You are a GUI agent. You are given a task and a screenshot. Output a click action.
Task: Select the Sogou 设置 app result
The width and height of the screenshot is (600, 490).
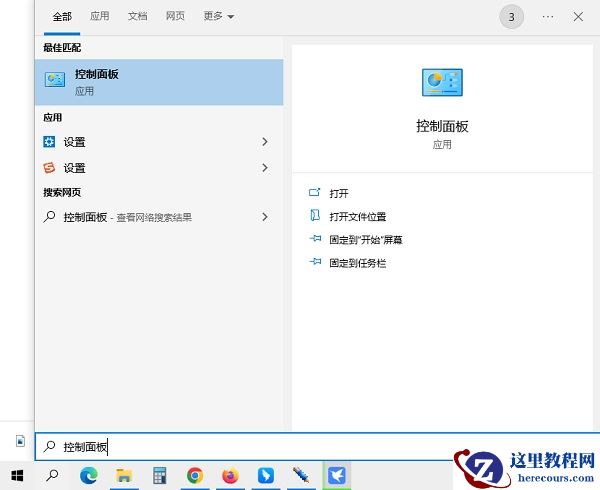(x=159, y=168)
